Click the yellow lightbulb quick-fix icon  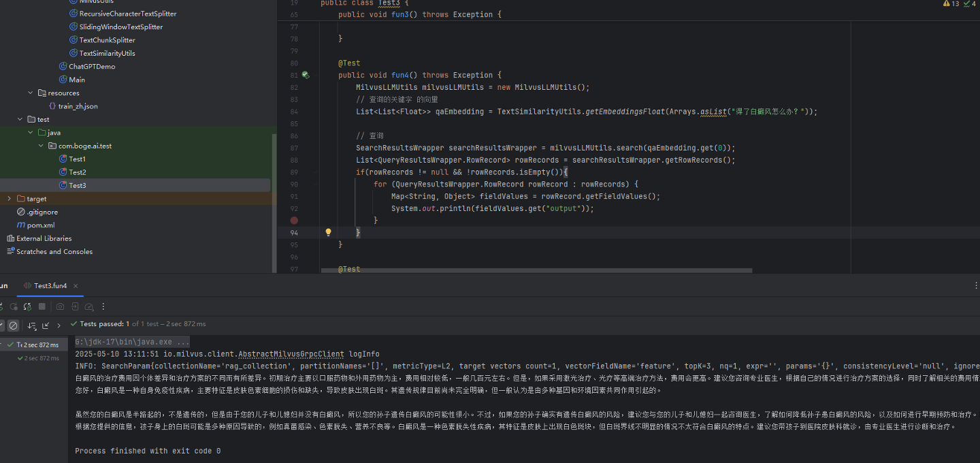[x=328, y=232]
